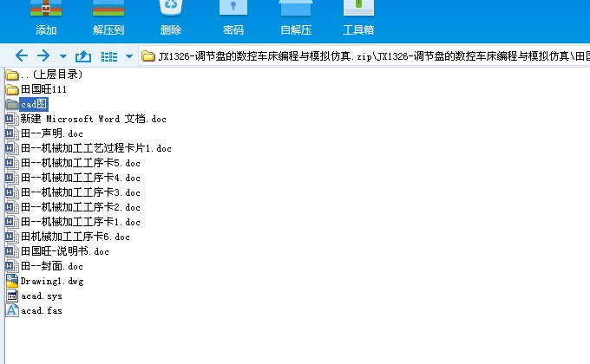The image size is (590, 364).
Task: Click the 解压到 (Extract to) toolbar icon
Action: (x=108, y=9)
